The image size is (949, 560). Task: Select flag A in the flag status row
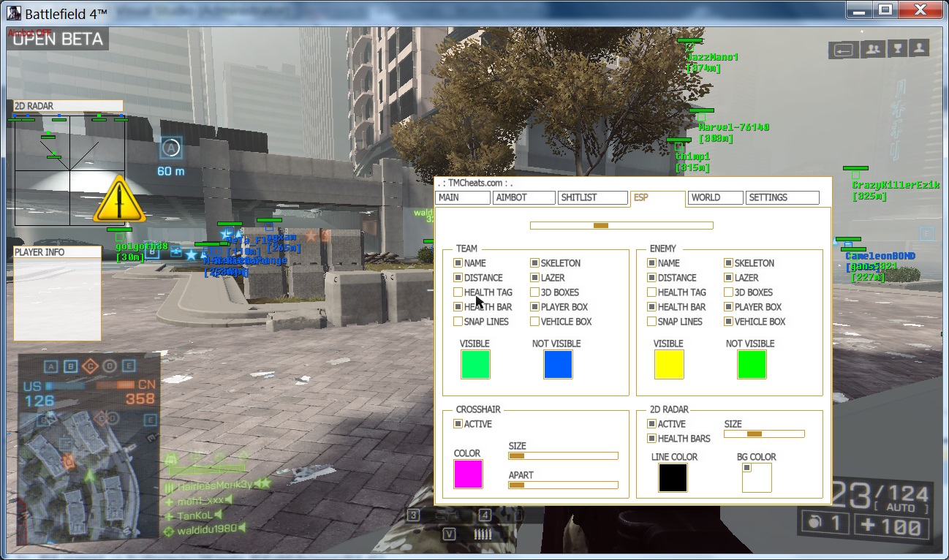51,366
